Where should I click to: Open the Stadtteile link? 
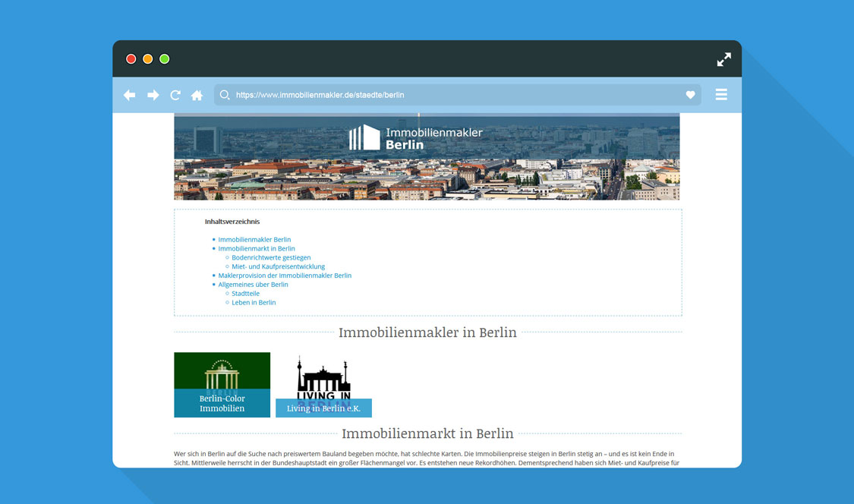coord(246,293)
